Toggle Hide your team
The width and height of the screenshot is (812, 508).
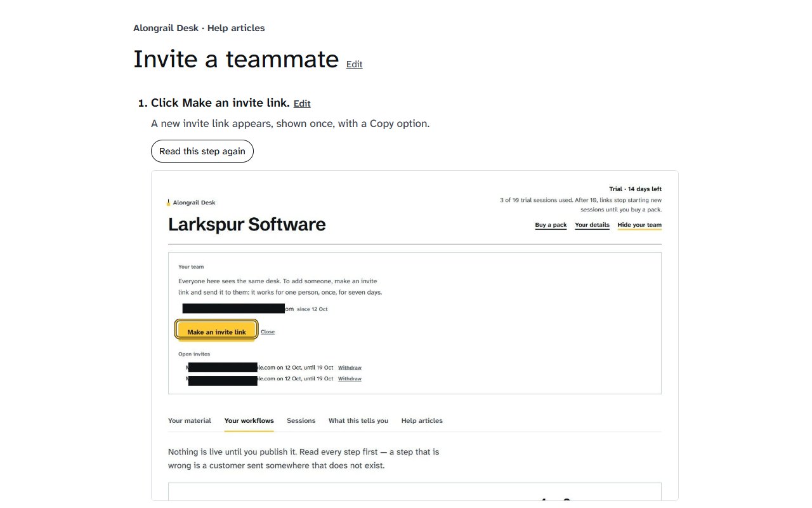tap(639, 225)
